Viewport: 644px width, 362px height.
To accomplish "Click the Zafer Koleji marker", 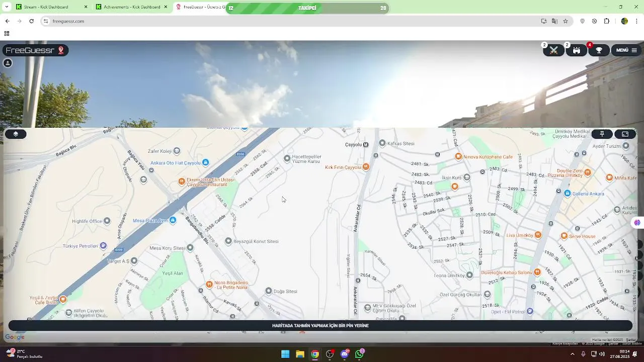I will pyautogui.click(x=177, y=151).
